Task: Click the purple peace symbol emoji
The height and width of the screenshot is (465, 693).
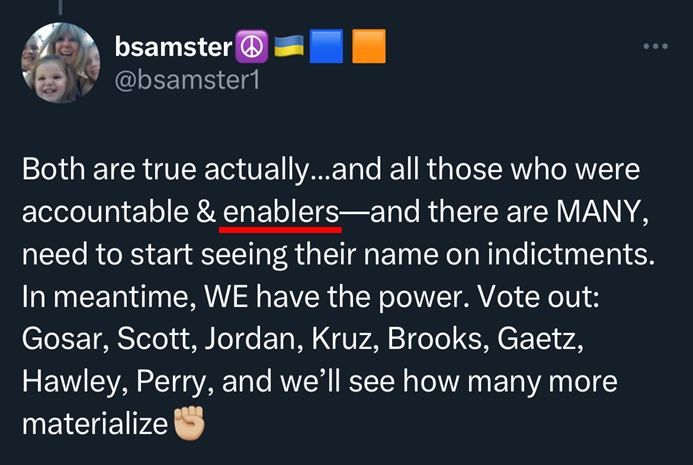Action: coord(251,46)
